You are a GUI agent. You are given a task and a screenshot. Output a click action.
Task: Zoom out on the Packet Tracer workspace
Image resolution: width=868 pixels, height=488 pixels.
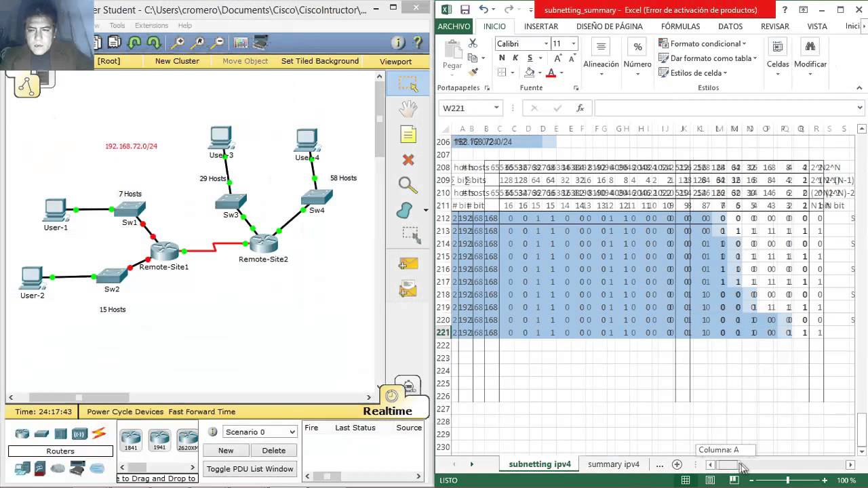point(218,43)
